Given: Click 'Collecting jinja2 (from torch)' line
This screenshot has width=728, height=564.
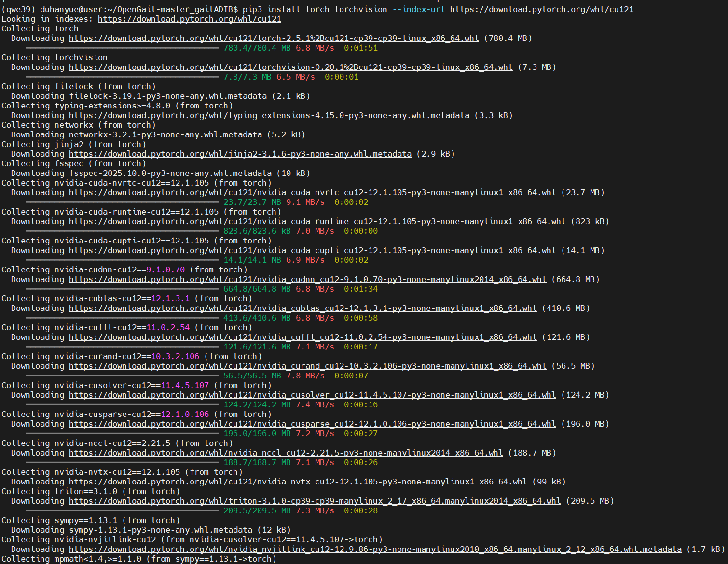Looking at the screenshot, I should pos(73,144).
